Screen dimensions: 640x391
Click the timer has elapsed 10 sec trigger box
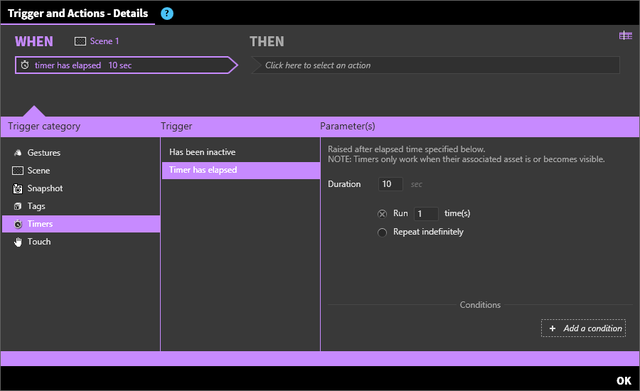pos(127,65)
